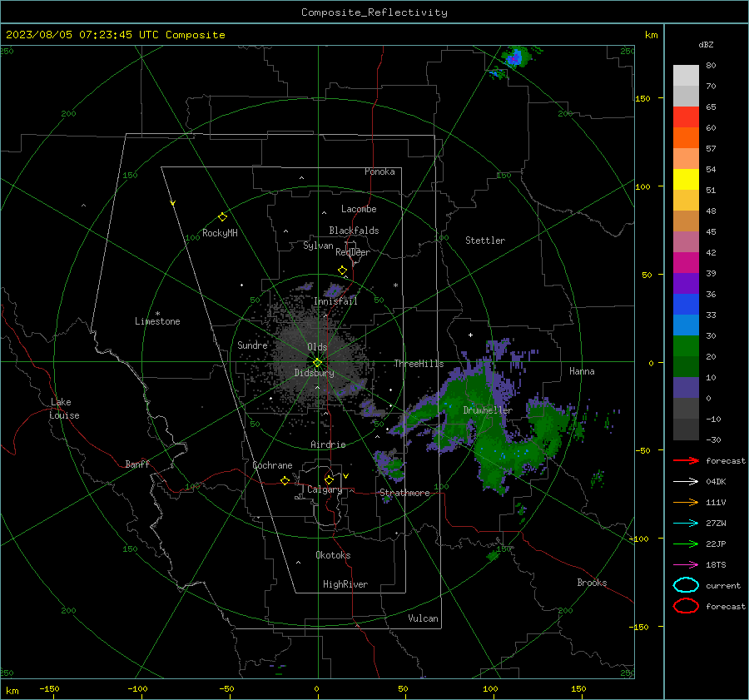Click the yellow radar-center diamond at Didsbury
749x700 pixels.
tap(317, 363)
